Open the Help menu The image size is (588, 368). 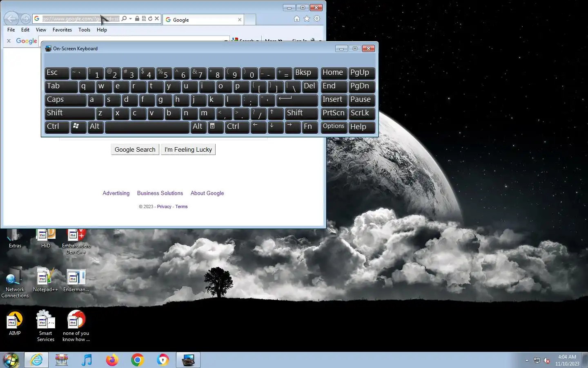102,30
